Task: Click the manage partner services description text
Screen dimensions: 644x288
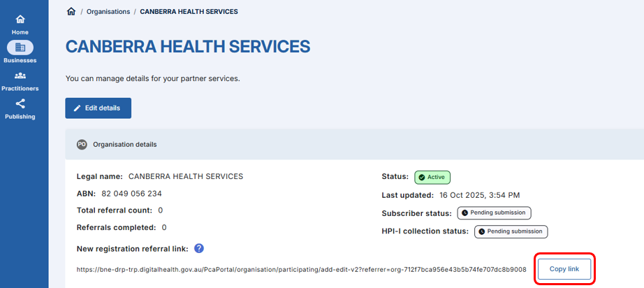Action: click(x=152, y=78)
